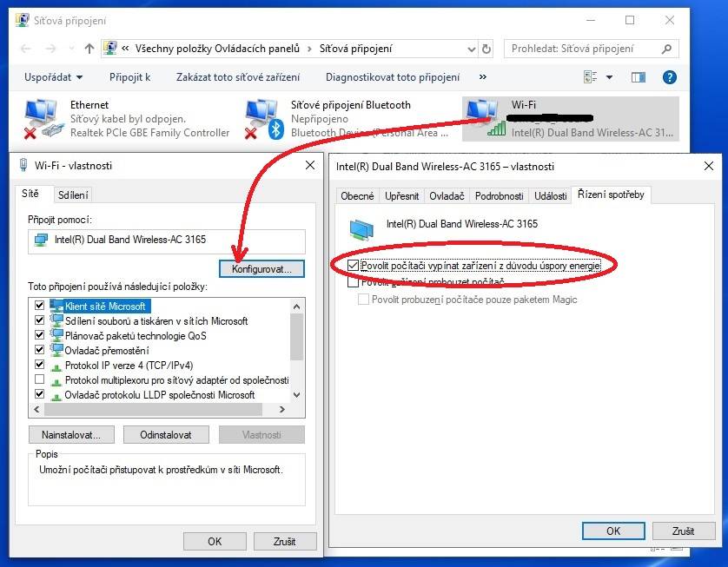Viewport: 728px width, 567px height.
Task: Click the Klient sítě Microsoft item icon
Action: [x=56, y=306]
